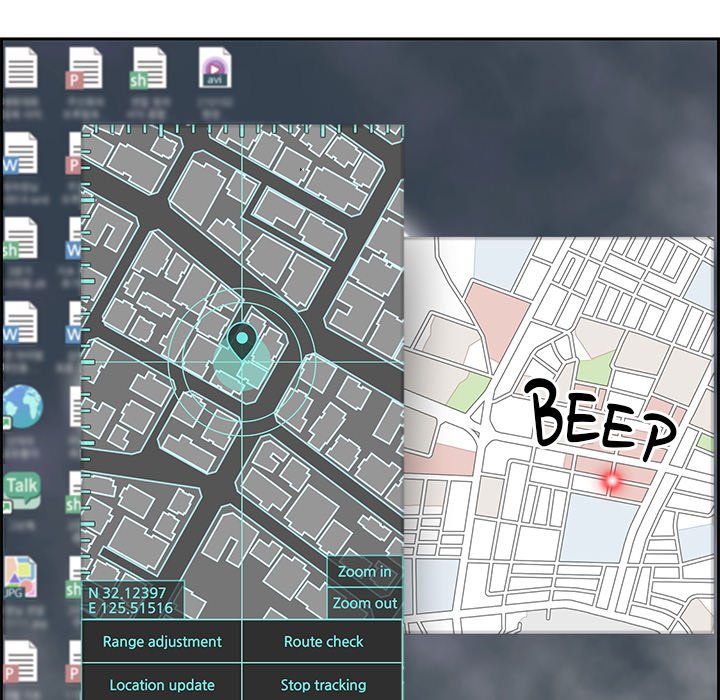Select the P presentation icon at bottom-left
Image resolution: width=720 pixels, height=700 pixels.
[20, 661]
